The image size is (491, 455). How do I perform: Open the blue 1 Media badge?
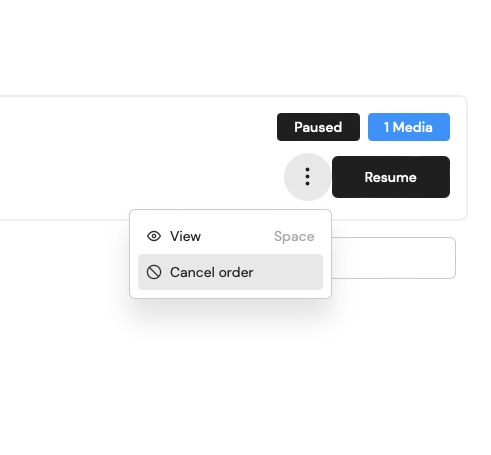tap(409, 127)
